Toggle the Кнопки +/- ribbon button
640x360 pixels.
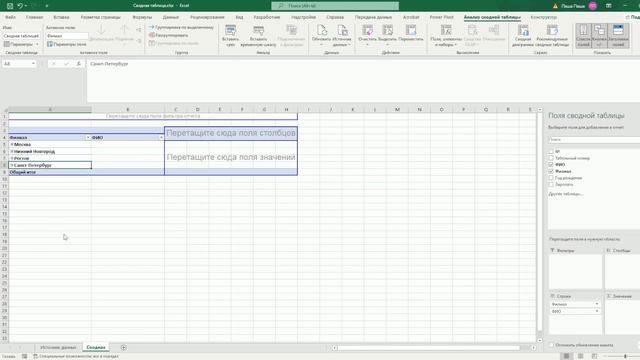[599, 36]
